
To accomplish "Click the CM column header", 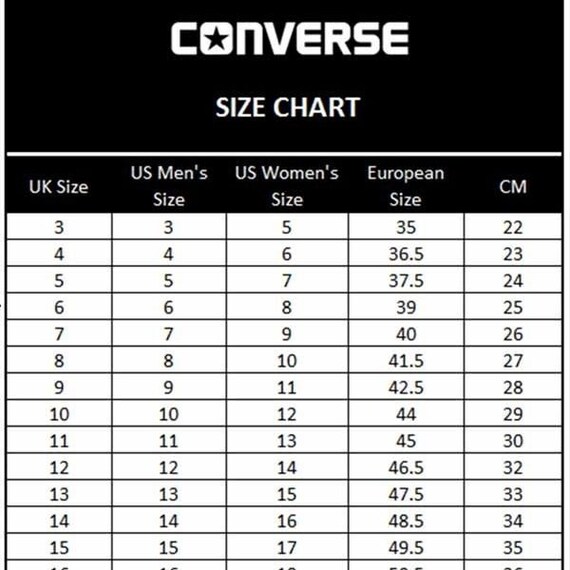I will 513,187.
